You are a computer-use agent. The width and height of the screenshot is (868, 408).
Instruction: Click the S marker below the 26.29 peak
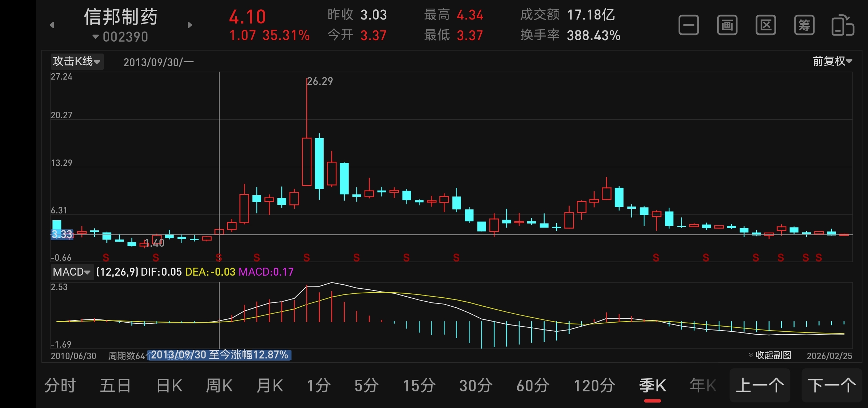[307, 258]
